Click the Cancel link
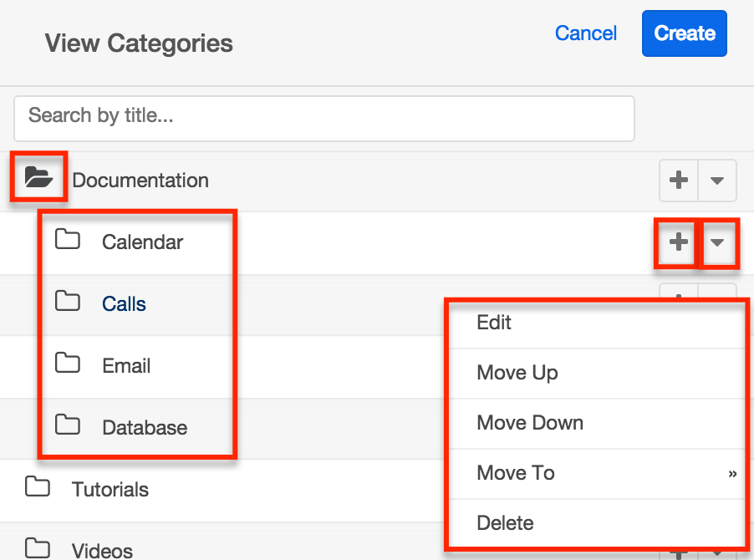Screen dimensions: 754x560 (586, 33)
